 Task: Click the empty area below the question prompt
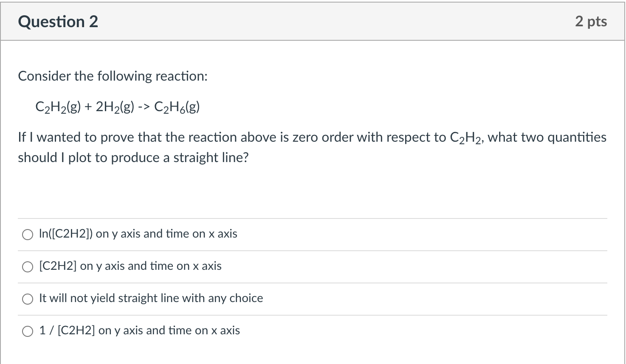tap(297, 191)
